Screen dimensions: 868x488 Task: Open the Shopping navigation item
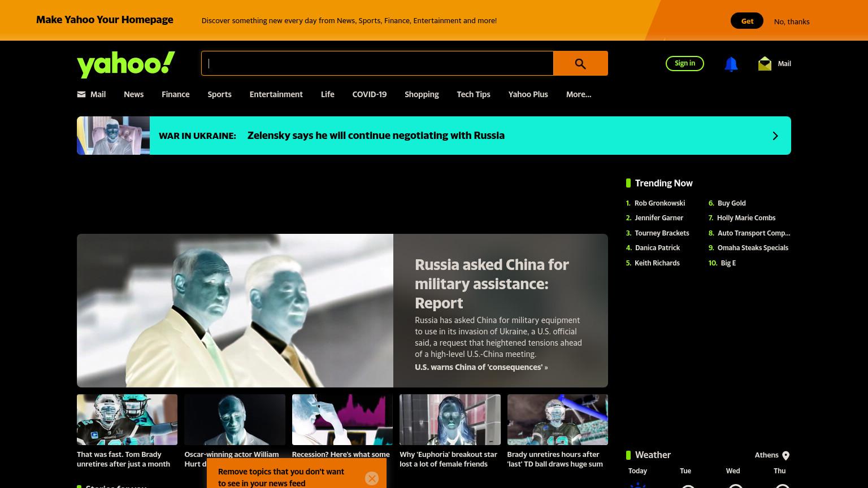tap(422, 94)
